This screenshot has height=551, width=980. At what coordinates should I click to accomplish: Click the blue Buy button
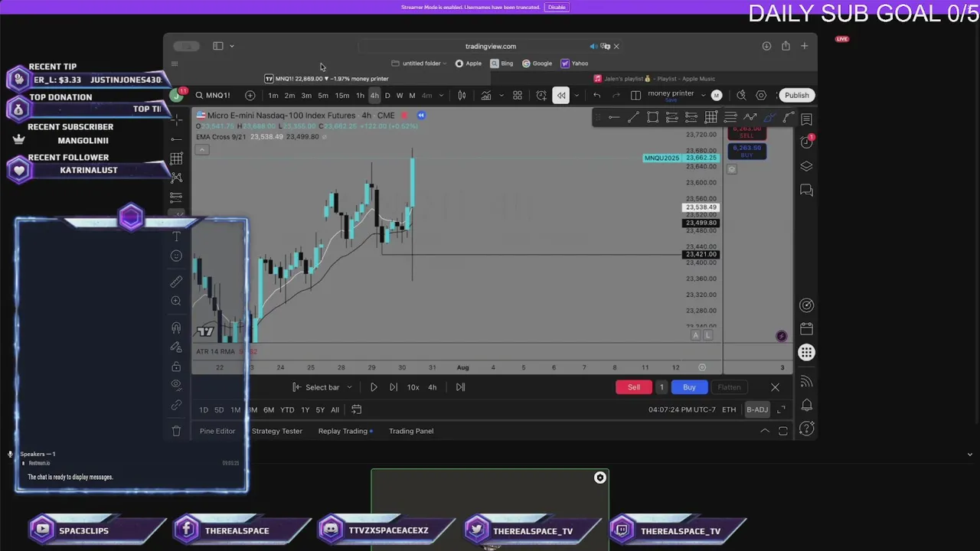click(689, 387)
